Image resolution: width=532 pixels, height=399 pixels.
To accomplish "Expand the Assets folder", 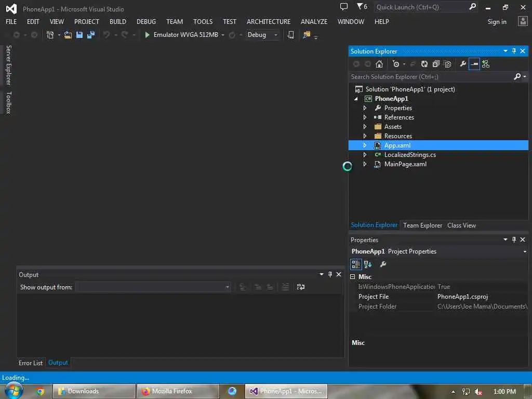I will point(365,127).
